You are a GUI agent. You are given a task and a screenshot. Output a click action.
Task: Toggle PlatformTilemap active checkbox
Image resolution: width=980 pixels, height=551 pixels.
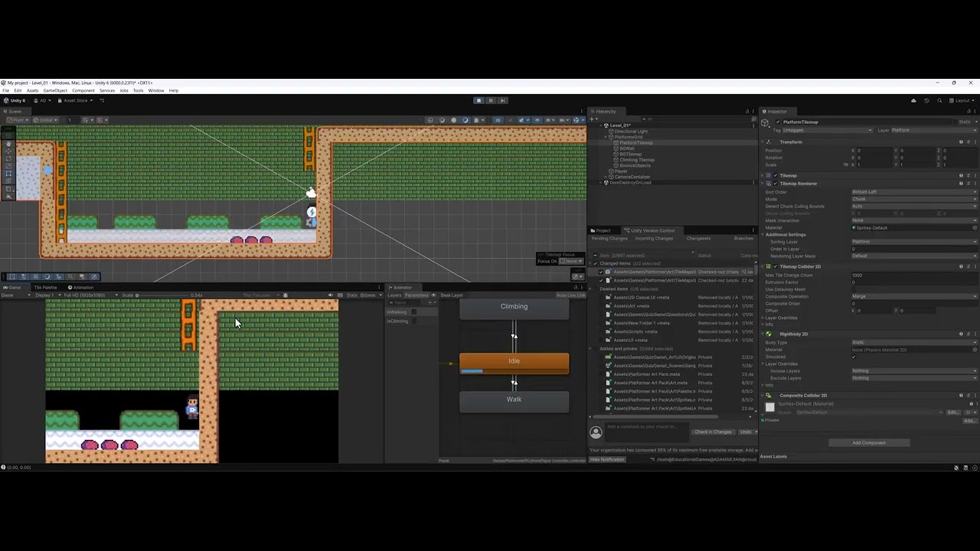point(778,122)
